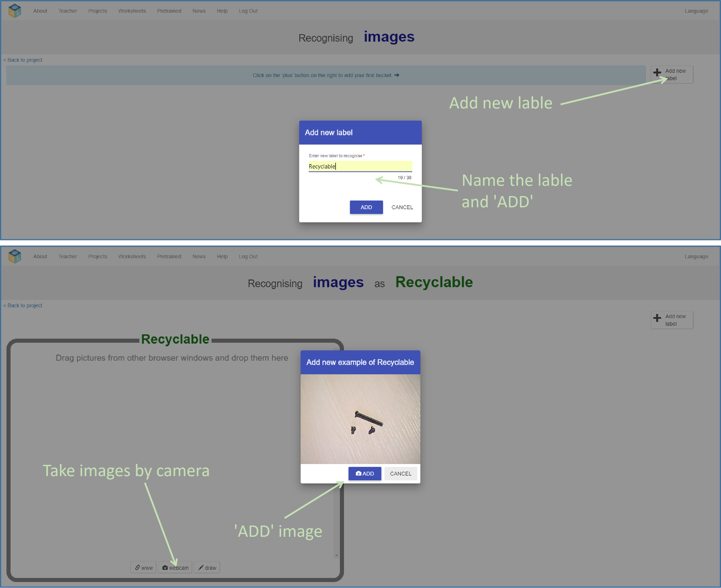Open Projects in the top navbar

tap(97, 11)
